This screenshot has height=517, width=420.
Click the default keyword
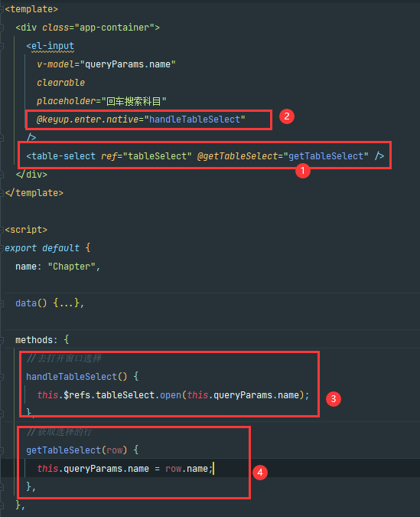coord(60,248)
